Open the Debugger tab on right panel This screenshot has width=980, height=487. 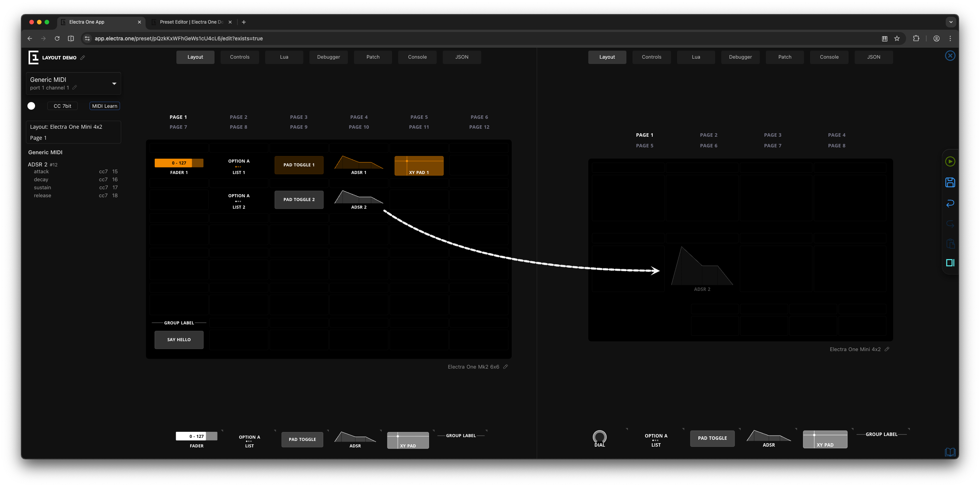click(740, 57)
